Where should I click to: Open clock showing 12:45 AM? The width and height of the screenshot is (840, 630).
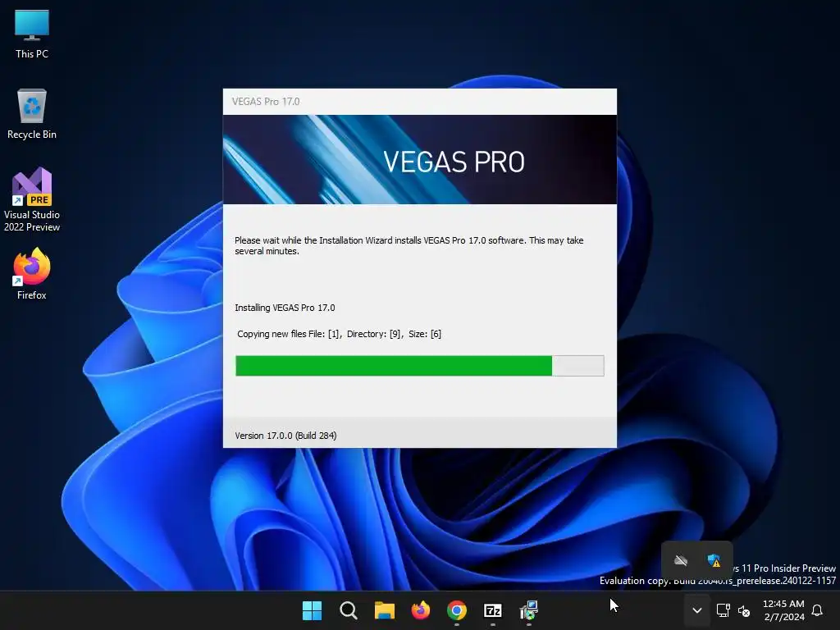783,610
